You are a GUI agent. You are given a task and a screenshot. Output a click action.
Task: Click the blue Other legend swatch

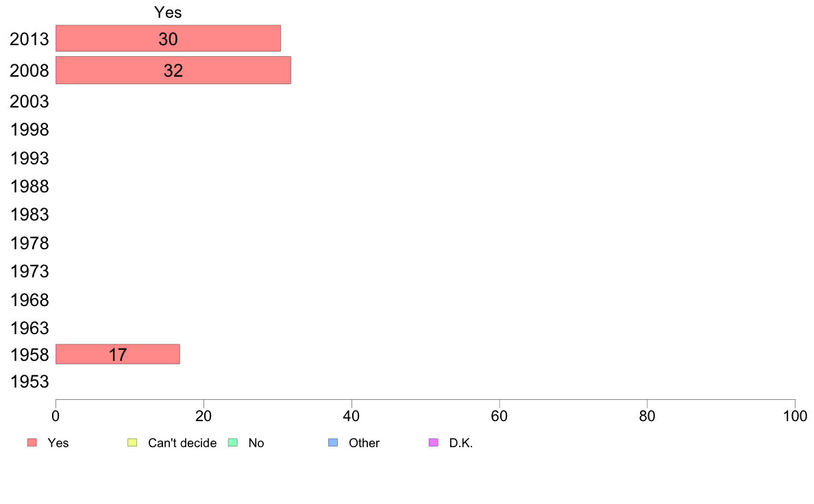pos(333,443)
